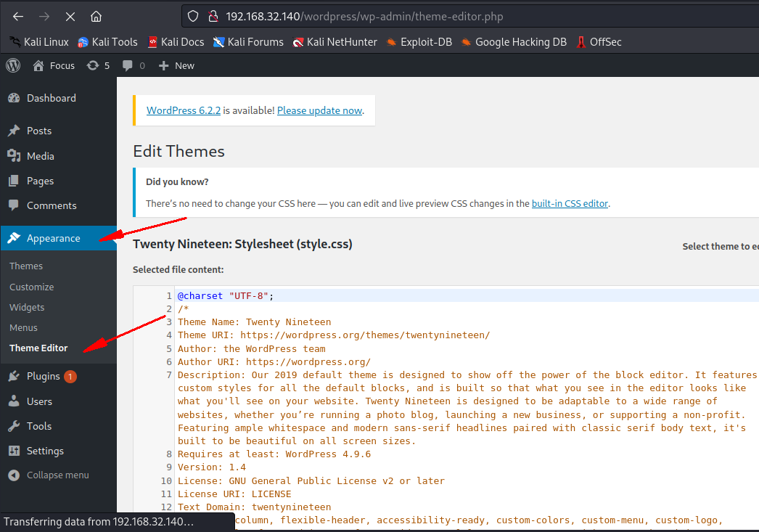This screenshot has width=759, height=532.
Task: Open the Kali Tools bookmark
Action: (107, 42)
